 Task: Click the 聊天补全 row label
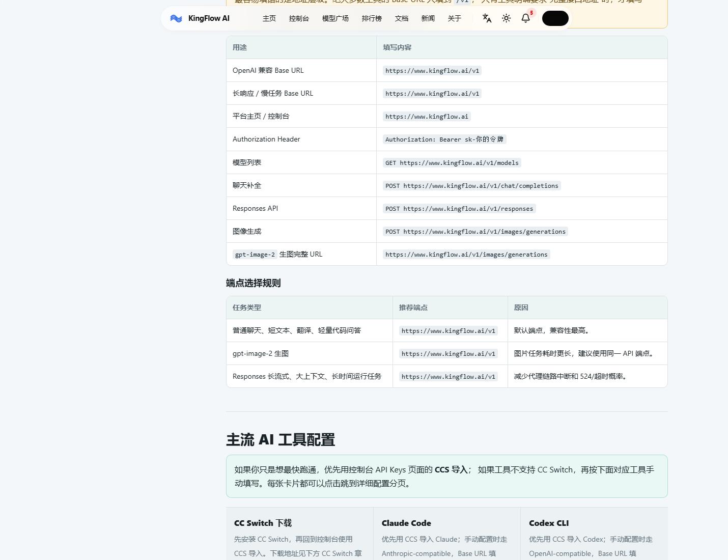247,185
